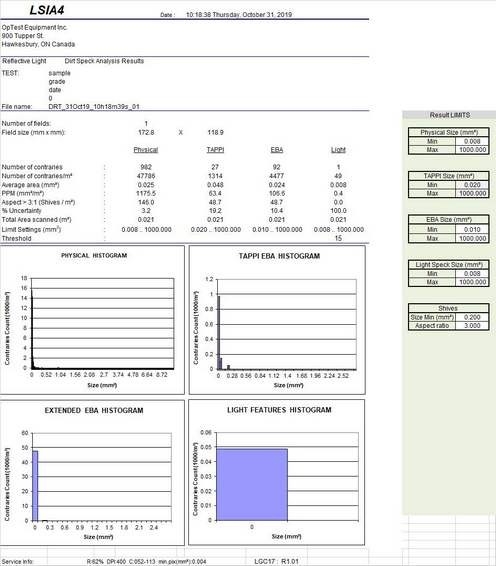Edit the Physical Size Min value 0.008
This screenshot has height=566, width=496.
pos(472,142)
